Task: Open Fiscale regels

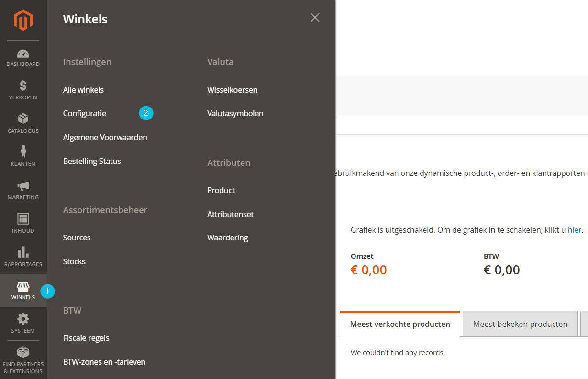Action: click(86, 338)
